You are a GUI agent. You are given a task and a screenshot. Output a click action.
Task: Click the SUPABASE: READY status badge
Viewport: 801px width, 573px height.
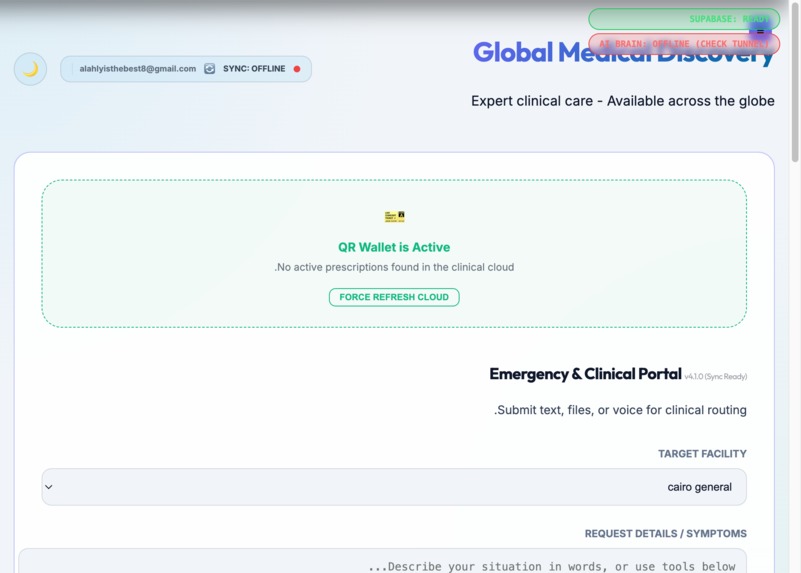[x=684, y=19]
